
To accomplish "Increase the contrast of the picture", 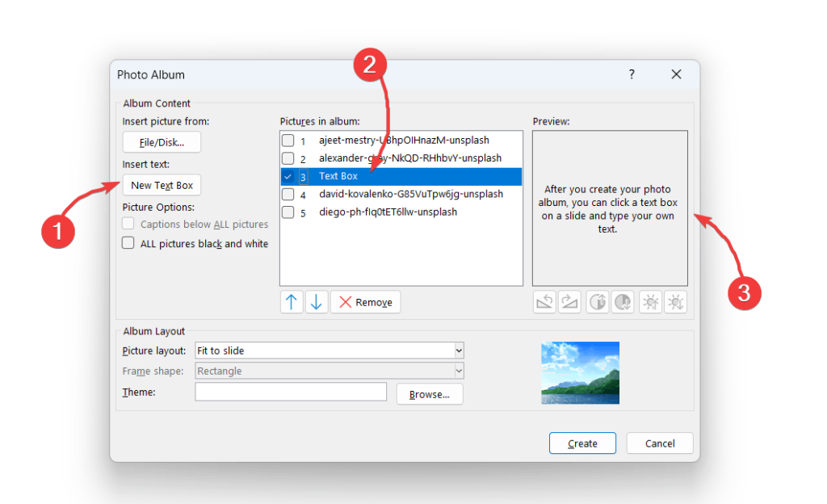I will [x=595, y=301].
